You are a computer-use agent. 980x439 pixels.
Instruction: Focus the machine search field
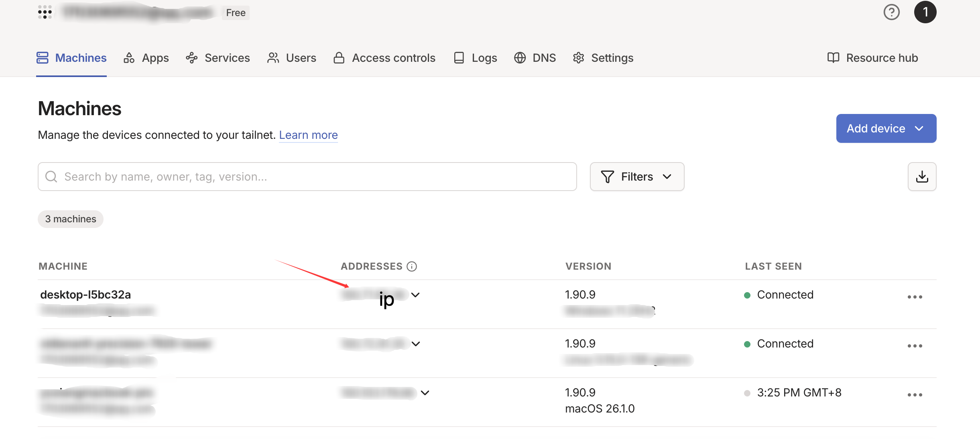pyautogui.click(x=307, y=177)
